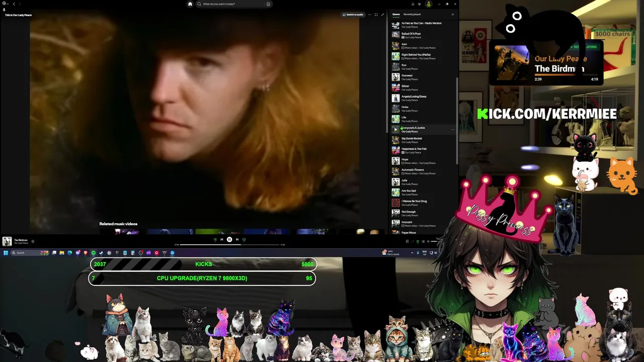Adjust the Spotify volume slider
This screenshot has height=362, width=644.
435,241
